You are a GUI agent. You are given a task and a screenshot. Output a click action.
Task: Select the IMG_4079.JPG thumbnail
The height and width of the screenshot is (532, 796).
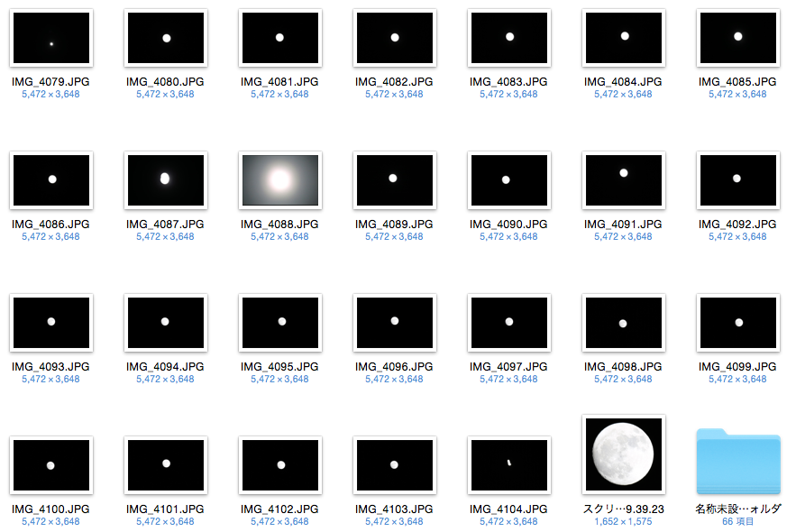tap(51, 38)
